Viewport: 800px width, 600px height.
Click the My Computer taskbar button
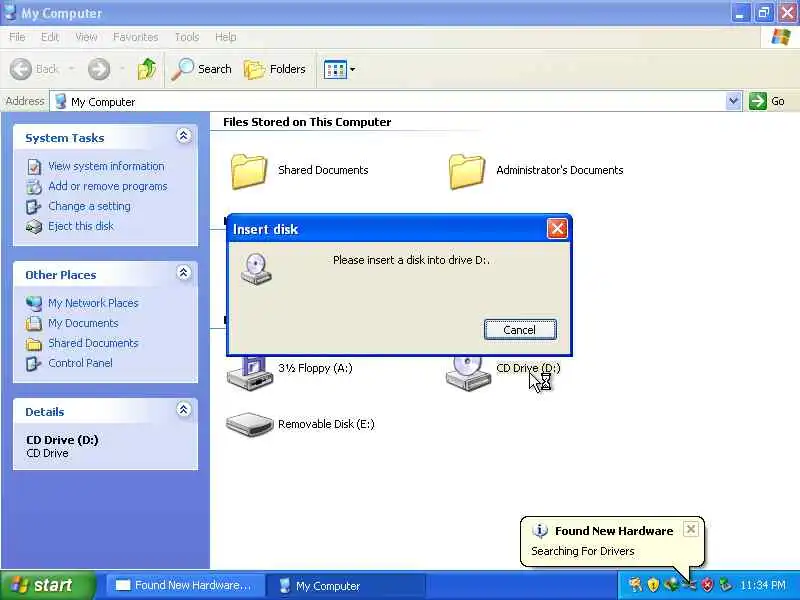point(347,585)
